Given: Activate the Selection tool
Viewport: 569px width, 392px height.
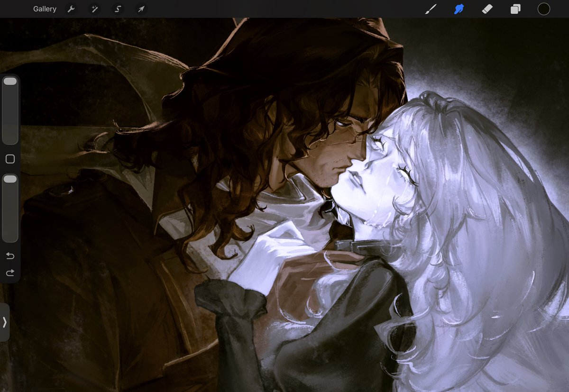Looking at the screenshot, I should 118,9.
